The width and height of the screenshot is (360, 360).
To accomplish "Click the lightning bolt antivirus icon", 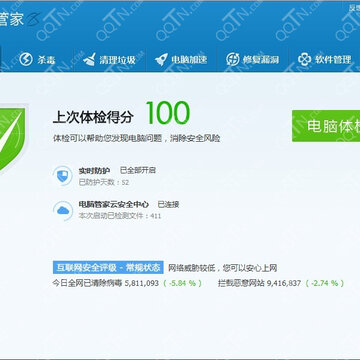I will (x=26, y=59).
